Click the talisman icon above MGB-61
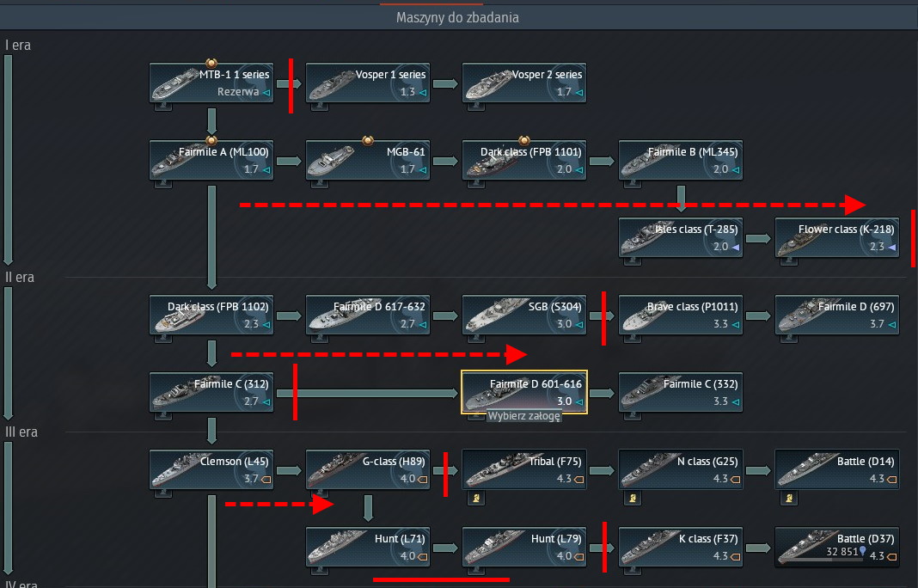The height and width of the screenshot is (588, 918). click(367, 139)
